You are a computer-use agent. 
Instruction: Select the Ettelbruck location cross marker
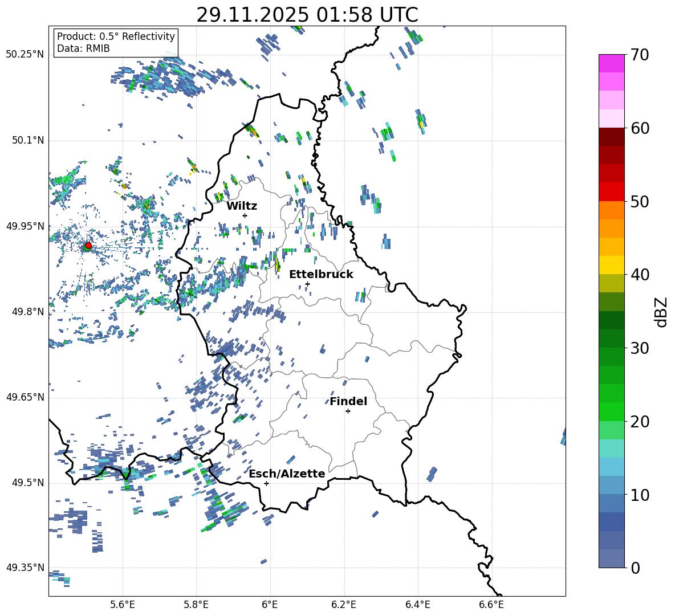tap(307, 284)
